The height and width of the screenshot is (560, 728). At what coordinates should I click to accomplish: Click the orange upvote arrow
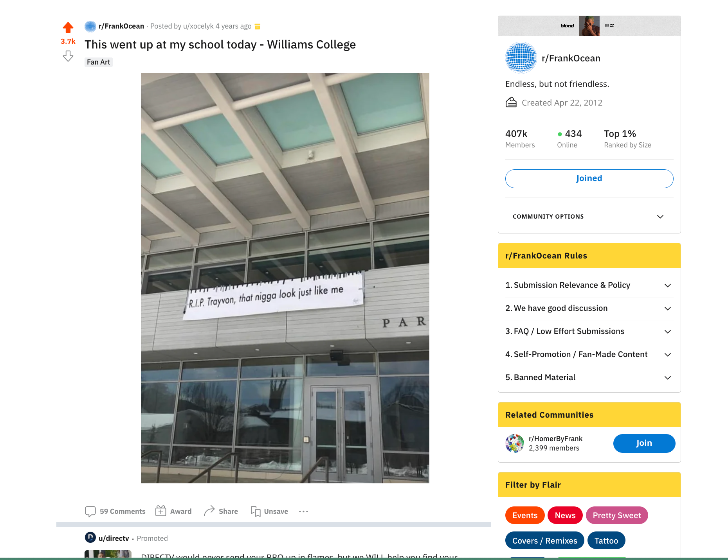[68, 27]
